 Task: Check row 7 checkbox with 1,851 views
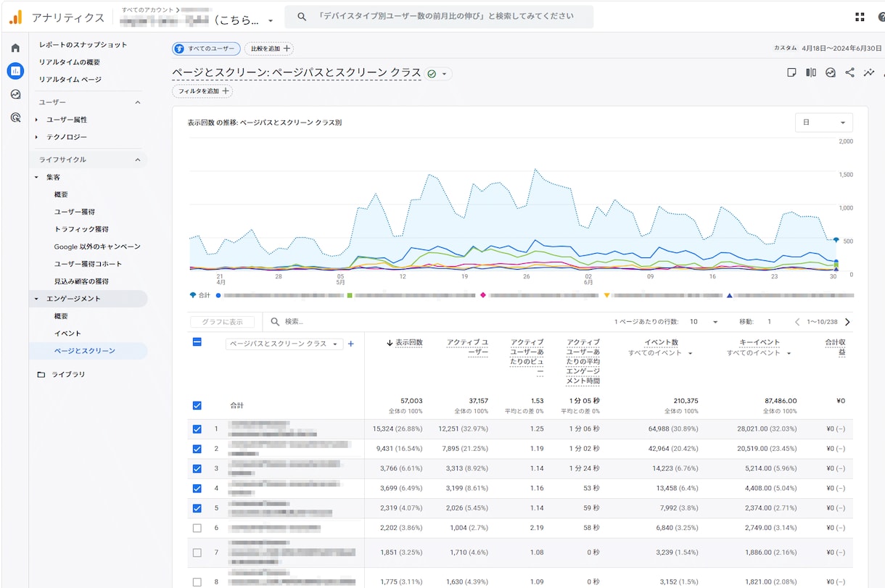197,552
